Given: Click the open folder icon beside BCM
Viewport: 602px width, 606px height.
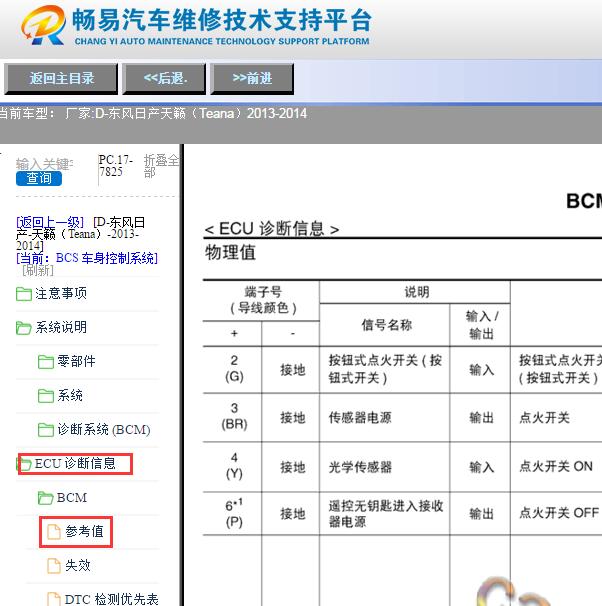Looking at the screenshot, I should 46,498.
